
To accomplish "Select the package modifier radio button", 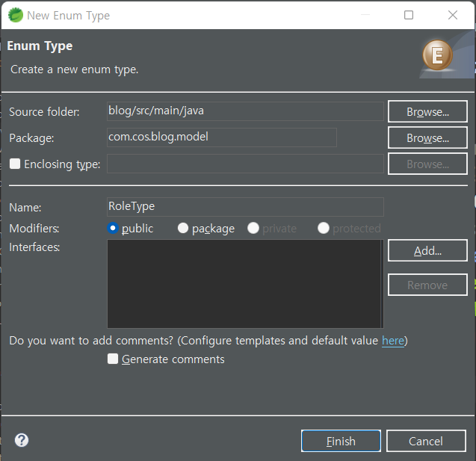I will pos(183,228).
